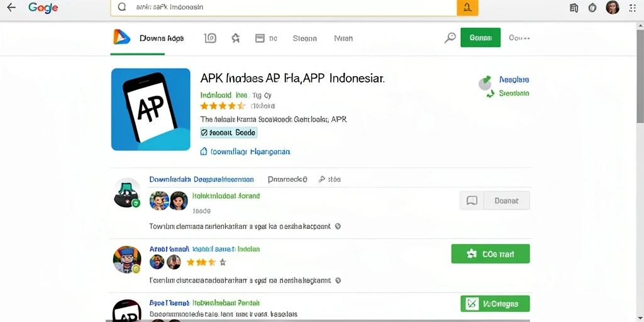Go back with the left arrow

pyautogui.click(x=11, y=8)
